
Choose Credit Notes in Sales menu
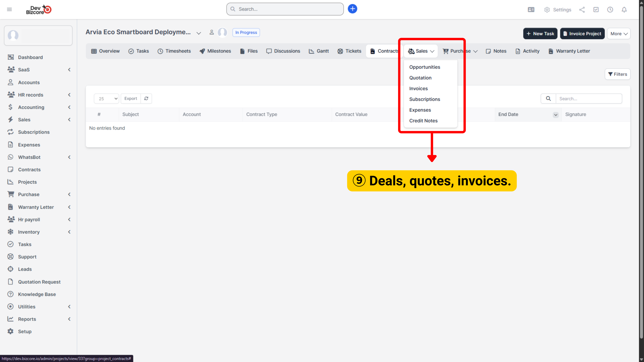pos(423,121)
